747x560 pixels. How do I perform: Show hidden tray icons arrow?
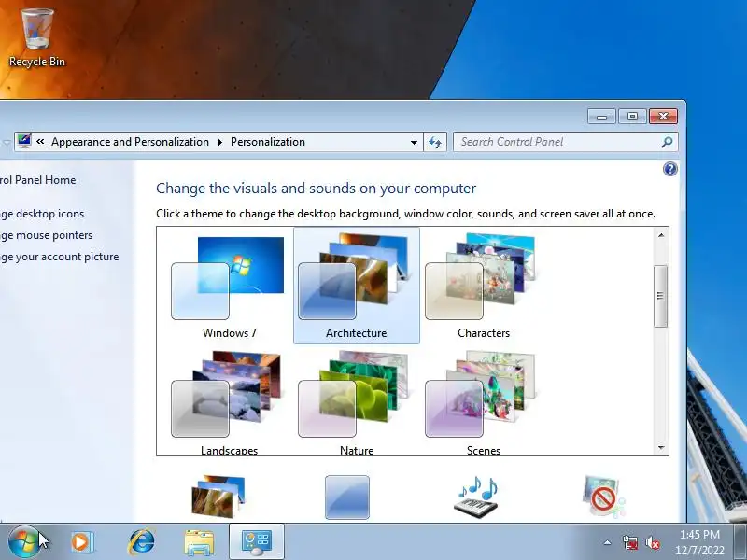click(x=608, y=542)
